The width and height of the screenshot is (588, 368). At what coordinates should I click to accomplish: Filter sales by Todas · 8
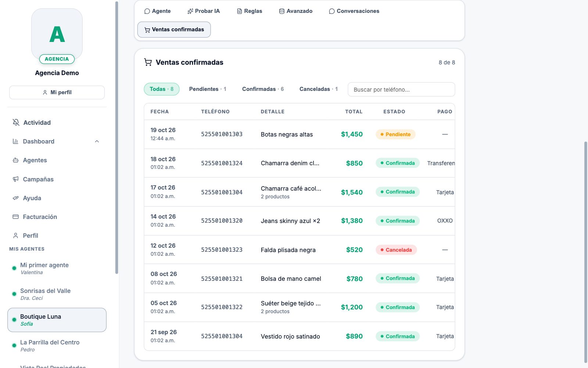tap(162, 89)
